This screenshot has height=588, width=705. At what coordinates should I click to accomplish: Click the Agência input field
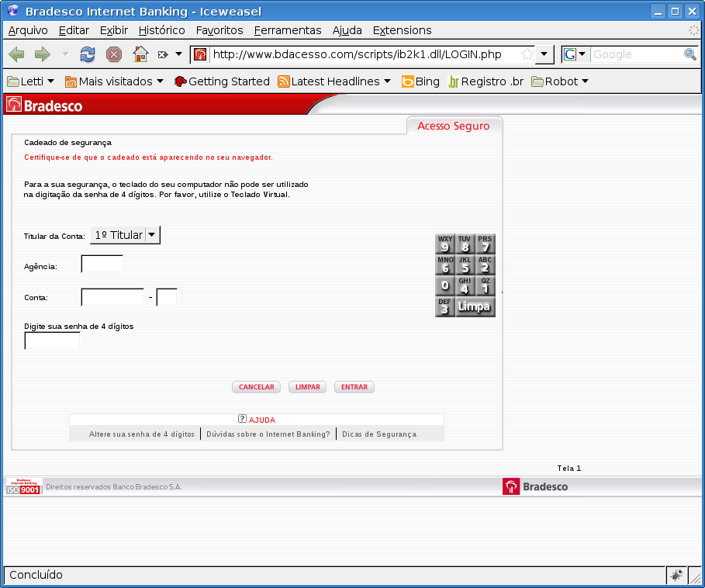coord(102,264)
